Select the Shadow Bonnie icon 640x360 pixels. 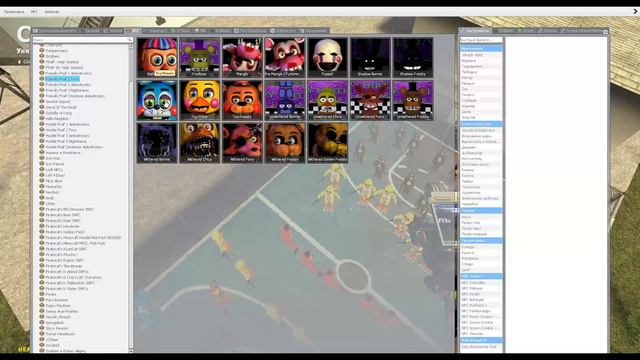coord(370,58)
